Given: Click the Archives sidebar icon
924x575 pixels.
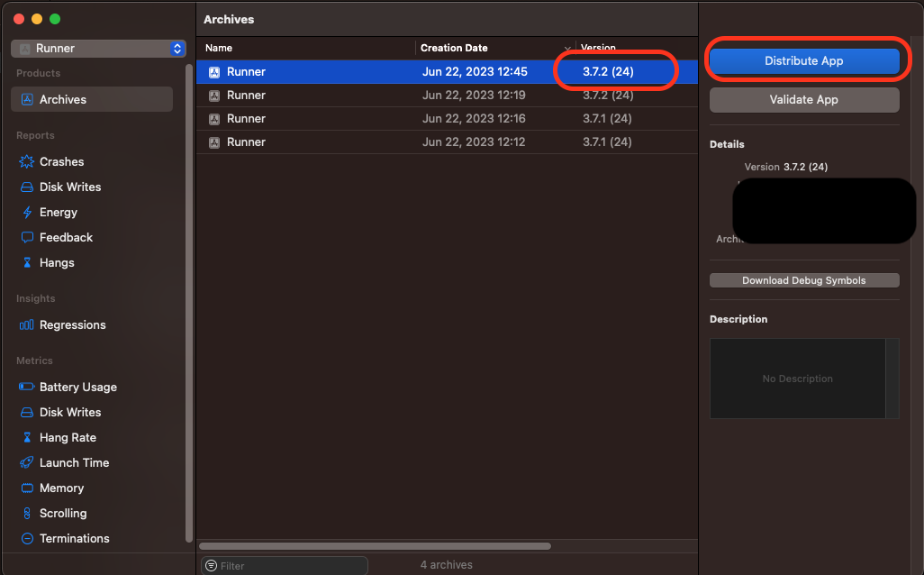Looking at the screenshot, I should (27, 99).
